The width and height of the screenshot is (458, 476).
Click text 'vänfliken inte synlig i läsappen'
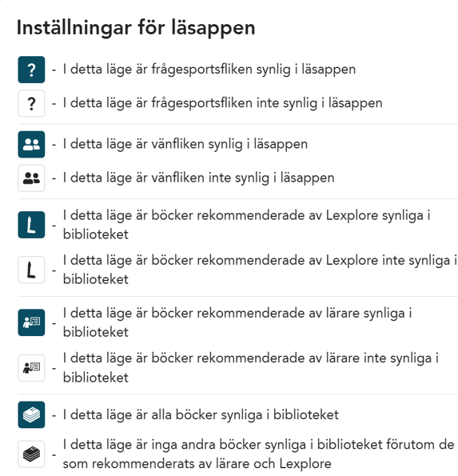point(243,178)
